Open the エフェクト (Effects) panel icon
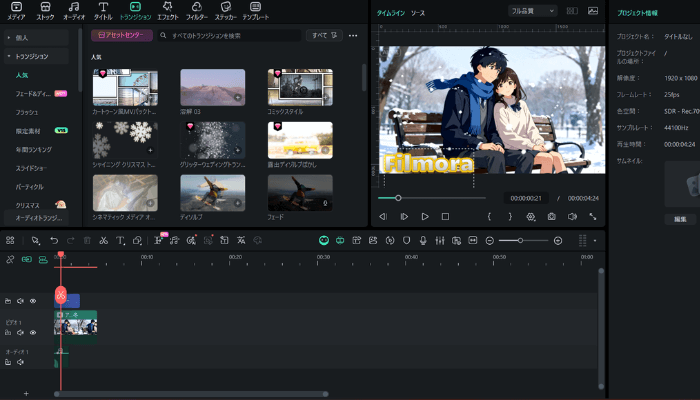 (x=167, y=10)
